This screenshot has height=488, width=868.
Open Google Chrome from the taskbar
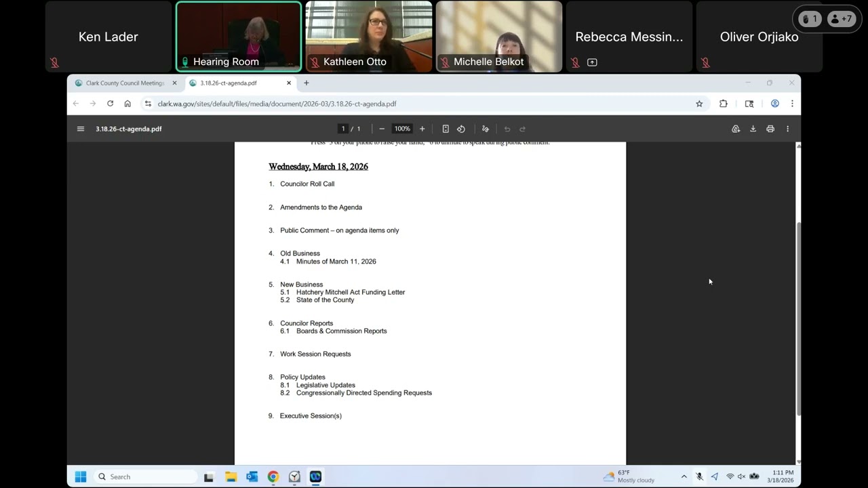click(x=273, y=476)
